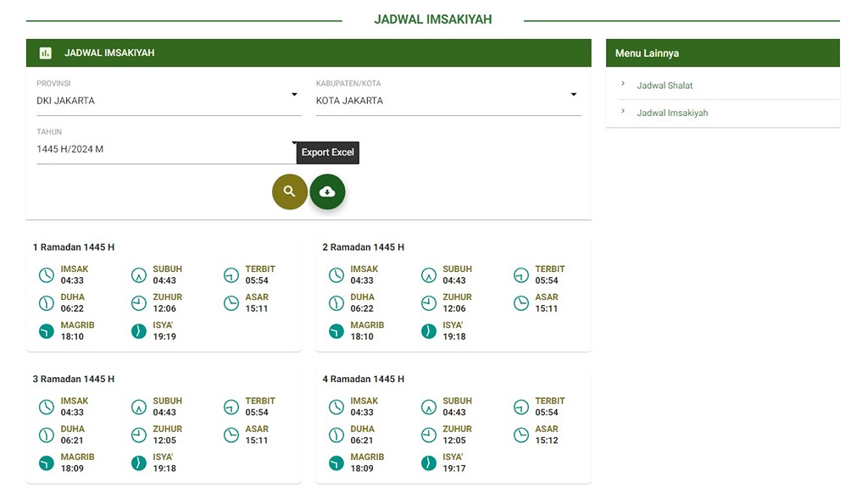868x488 pixels.
Task: Click the 4 Ramadan 1445 H card title
Action: pyautogui.click(x=363, y=380)
